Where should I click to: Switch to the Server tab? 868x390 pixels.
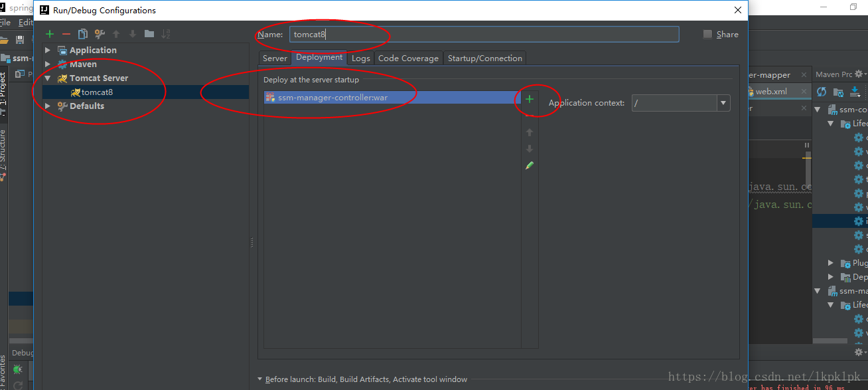(x=275, y=58)
